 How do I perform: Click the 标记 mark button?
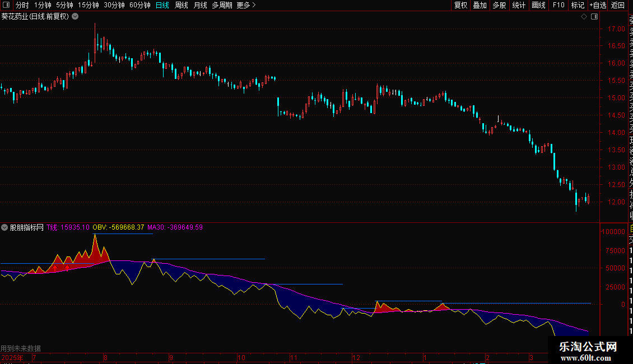(x=577, y=5)
